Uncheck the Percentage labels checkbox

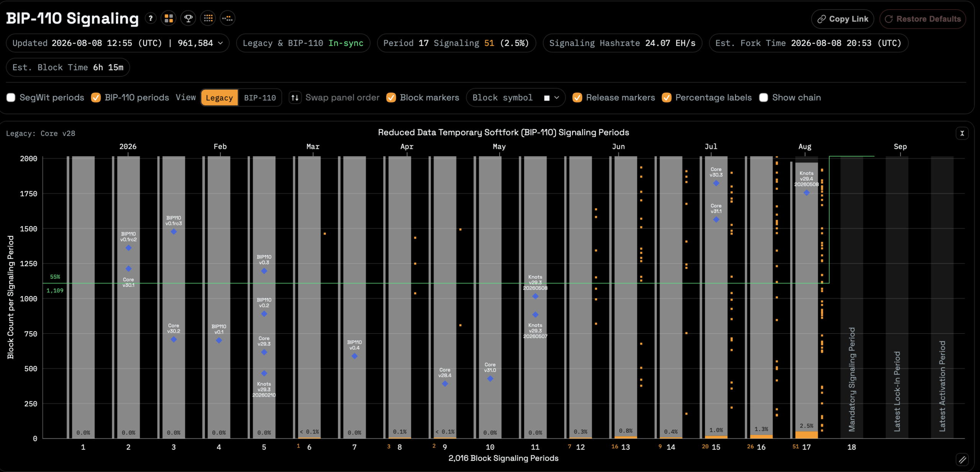[x=666, y=98]
